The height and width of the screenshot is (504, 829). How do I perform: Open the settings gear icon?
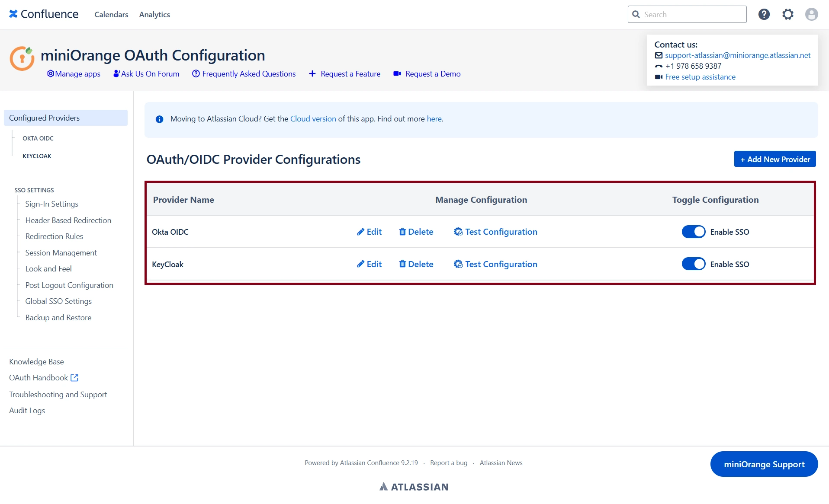point(788,14)
